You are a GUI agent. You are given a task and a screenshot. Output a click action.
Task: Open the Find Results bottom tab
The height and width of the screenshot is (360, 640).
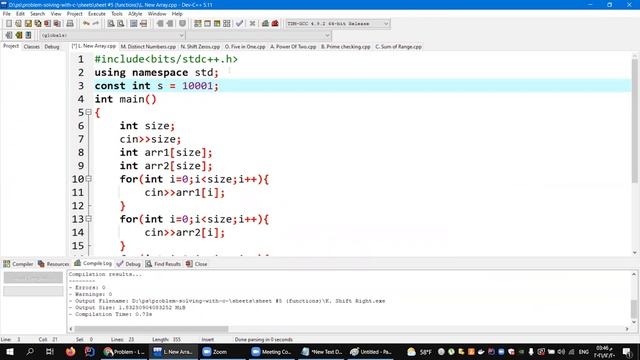pos(163,264)
